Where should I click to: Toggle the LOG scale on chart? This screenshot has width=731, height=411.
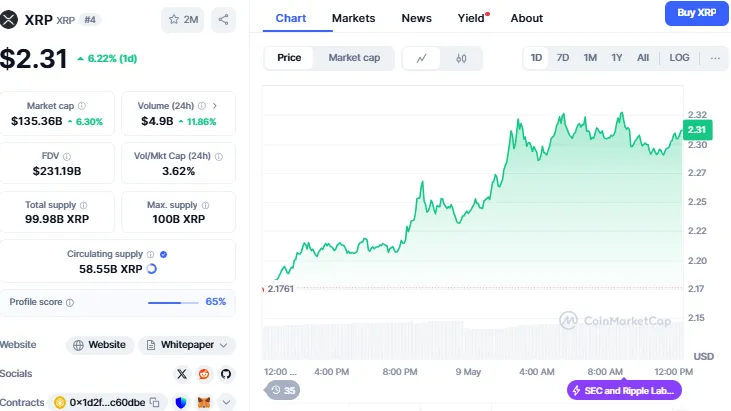coord(679,58)
